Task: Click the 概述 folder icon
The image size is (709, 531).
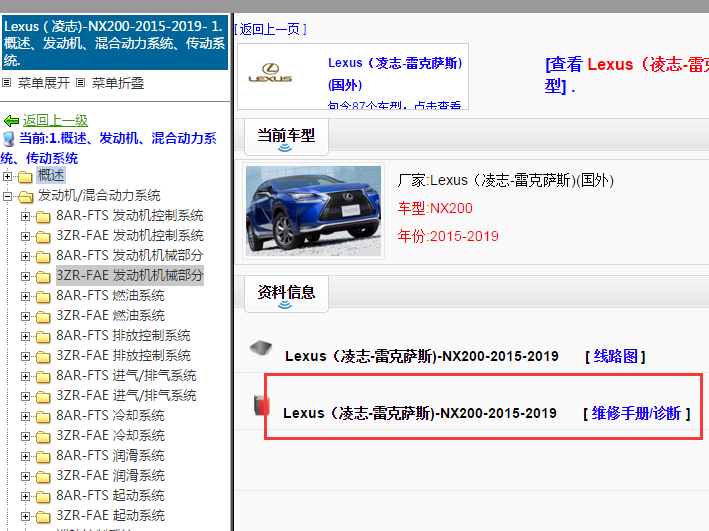Action: (25, 176)
